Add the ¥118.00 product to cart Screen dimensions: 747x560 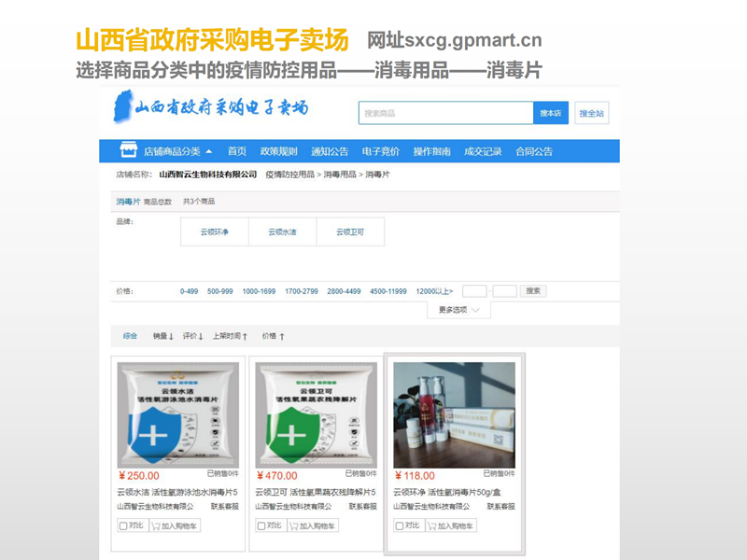tap(453, 525)
